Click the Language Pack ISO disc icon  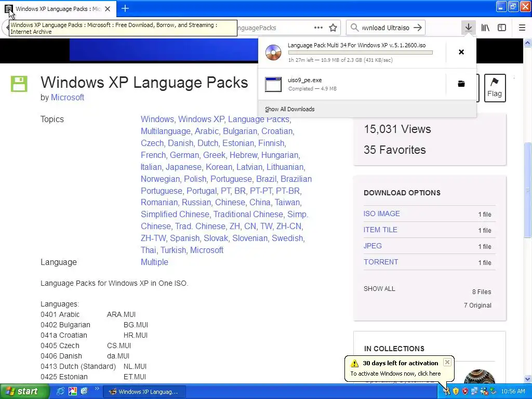pyautogui.click(x=273, y=52)
